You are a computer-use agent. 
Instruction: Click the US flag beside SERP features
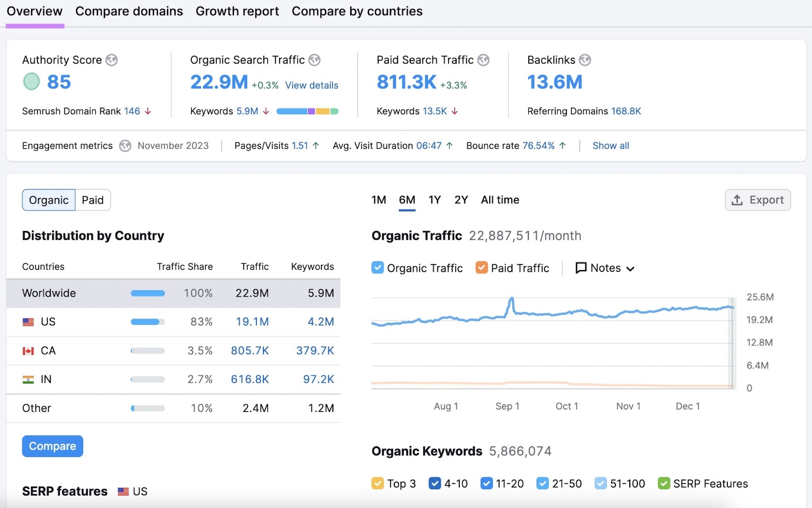(x=123, y=491)
